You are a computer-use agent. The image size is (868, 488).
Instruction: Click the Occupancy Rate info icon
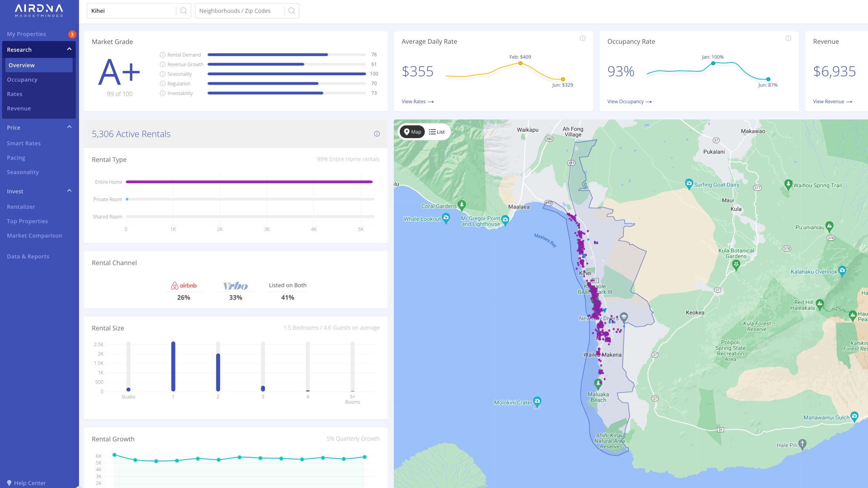tap(788, 38)
